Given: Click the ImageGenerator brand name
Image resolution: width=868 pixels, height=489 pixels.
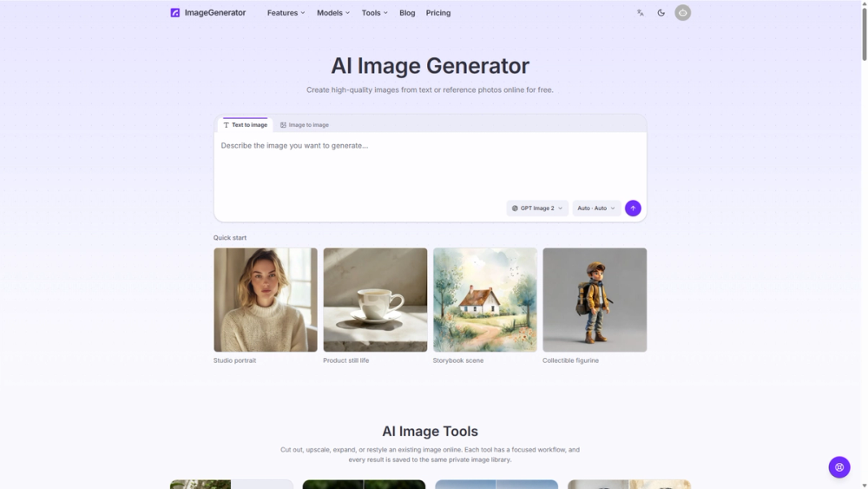Looking at the screenshot, I should (x=214, y=13).
